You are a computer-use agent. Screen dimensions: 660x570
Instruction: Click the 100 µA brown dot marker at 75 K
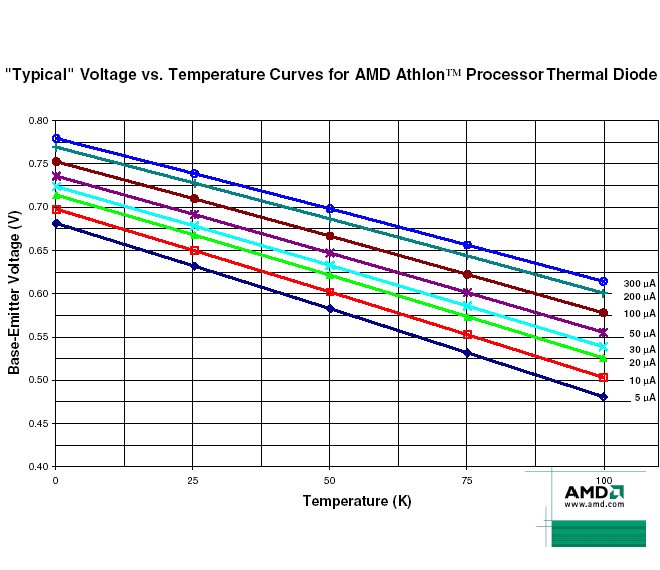coord(467,274)
